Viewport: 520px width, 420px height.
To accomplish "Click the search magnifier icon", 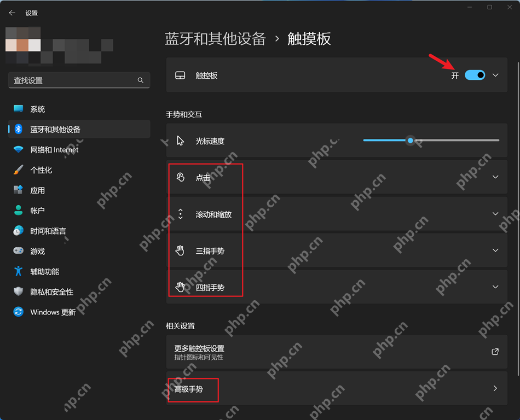I will tap(140, 80).
